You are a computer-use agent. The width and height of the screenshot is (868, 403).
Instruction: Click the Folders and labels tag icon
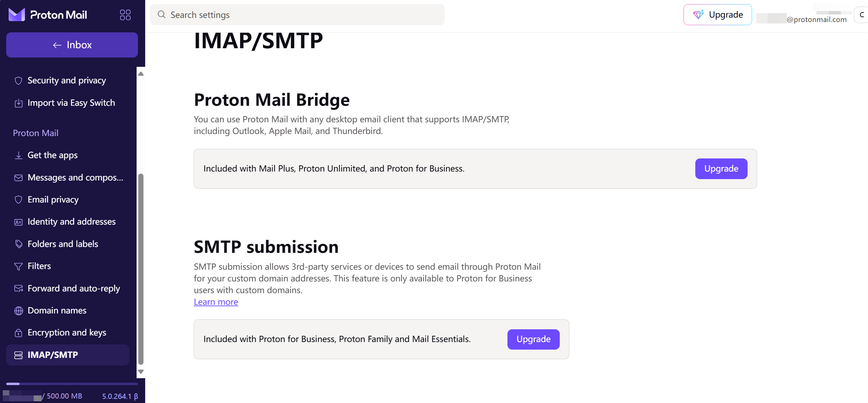point(19,244)
